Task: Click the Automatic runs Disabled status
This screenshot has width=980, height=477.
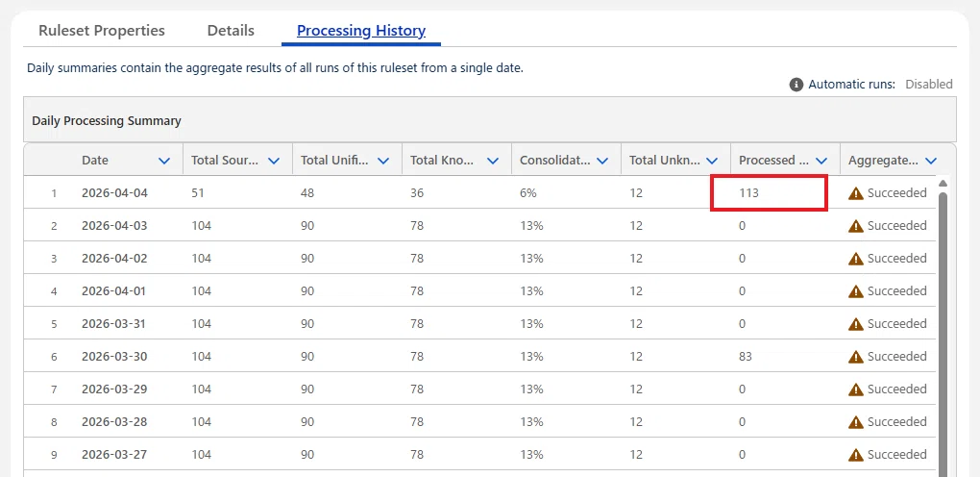Action: tap(929, 84)
